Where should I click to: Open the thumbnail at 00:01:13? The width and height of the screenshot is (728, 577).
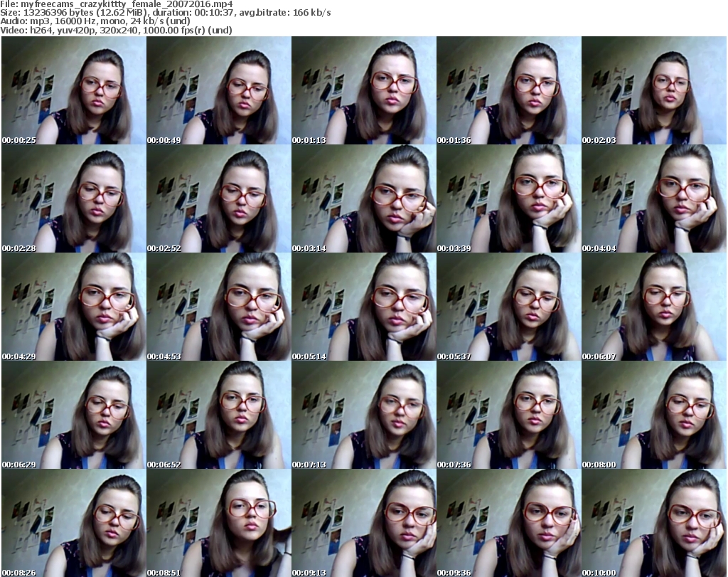364,90
